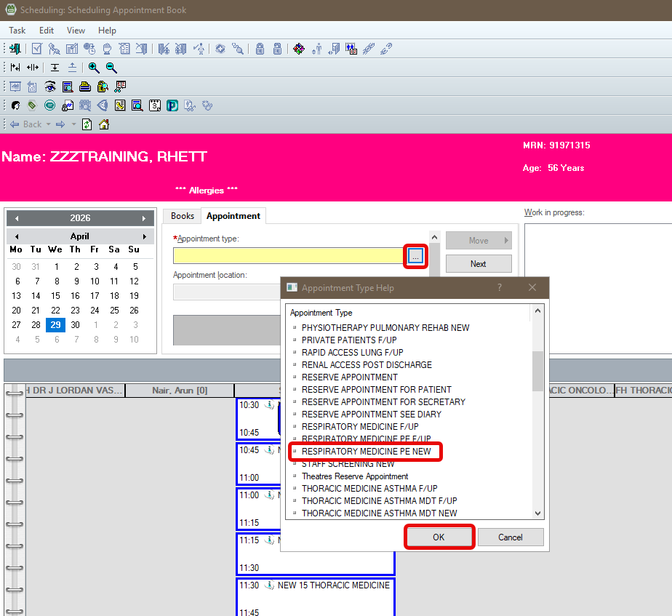Click the eye icon in third toolbar
The height and width of the screenshot is (616, 672).
(x=50, y=87)
